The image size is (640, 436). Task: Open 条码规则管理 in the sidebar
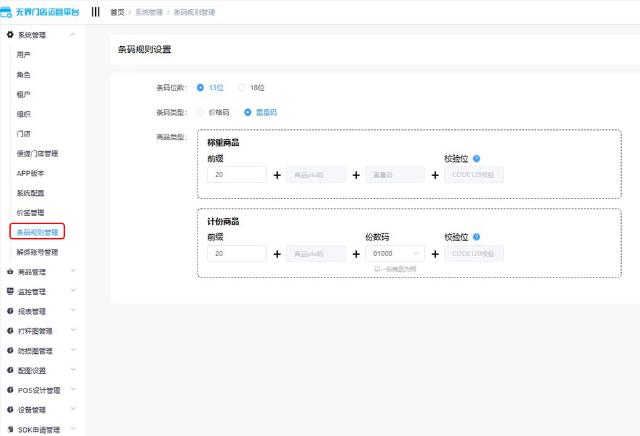tap(37, 232)
